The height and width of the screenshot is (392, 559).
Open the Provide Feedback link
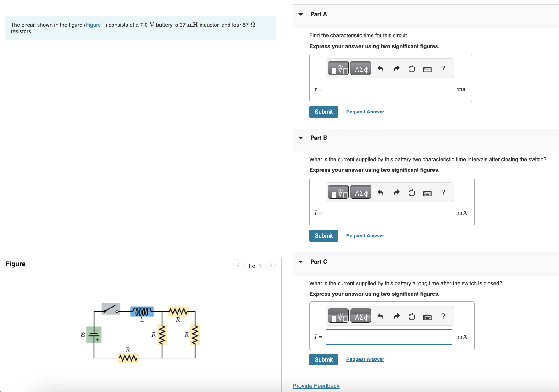[316, 386]
